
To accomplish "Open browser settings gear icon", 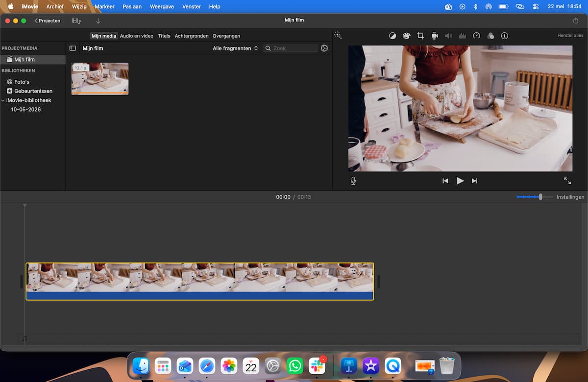I will point(324,48).
